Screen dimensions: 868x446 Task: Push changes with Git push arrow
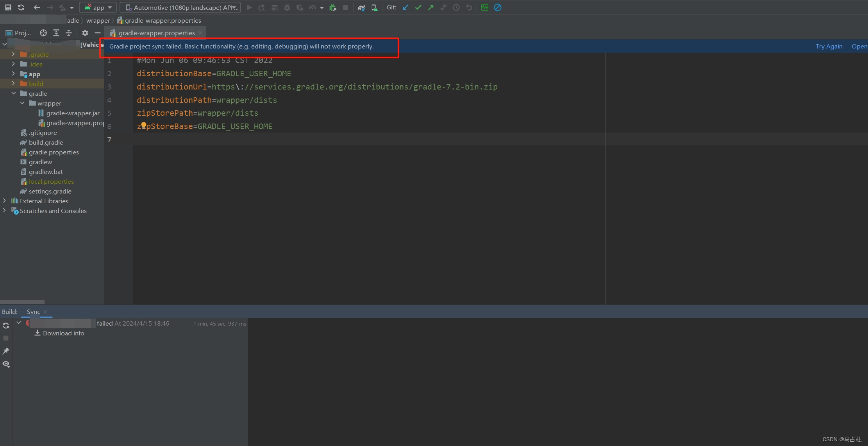click(430, 7)
